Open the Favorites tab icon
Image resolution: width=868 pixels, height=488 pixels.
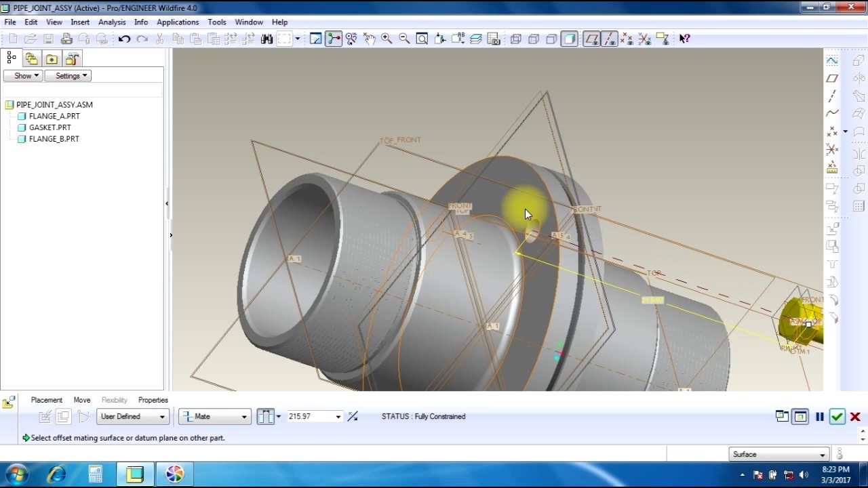point(52,59)
